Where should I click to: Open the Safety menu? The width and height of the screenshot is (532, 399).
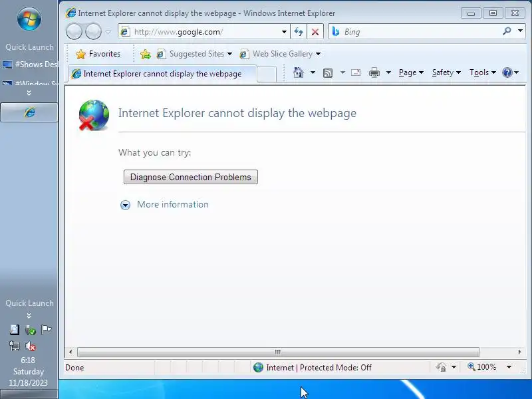click(x=446, y=72)
